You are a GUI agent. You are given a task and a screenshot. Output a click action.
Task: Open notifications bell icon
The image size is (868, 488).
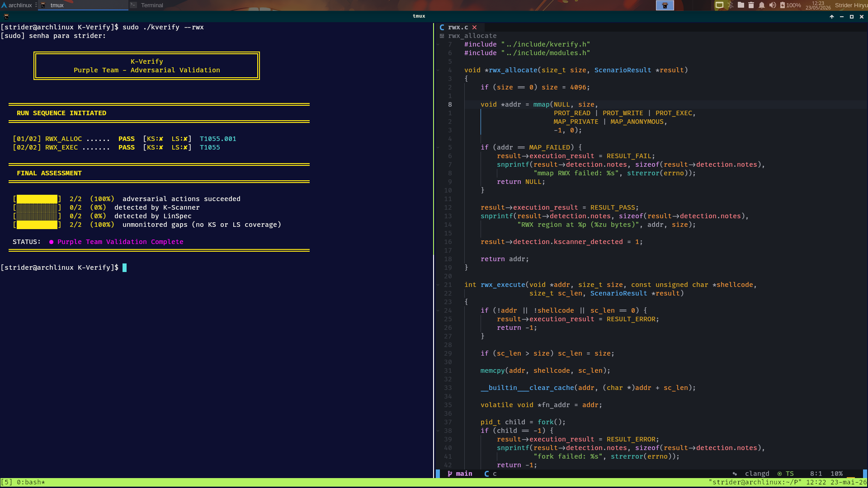tap(762, 5)
